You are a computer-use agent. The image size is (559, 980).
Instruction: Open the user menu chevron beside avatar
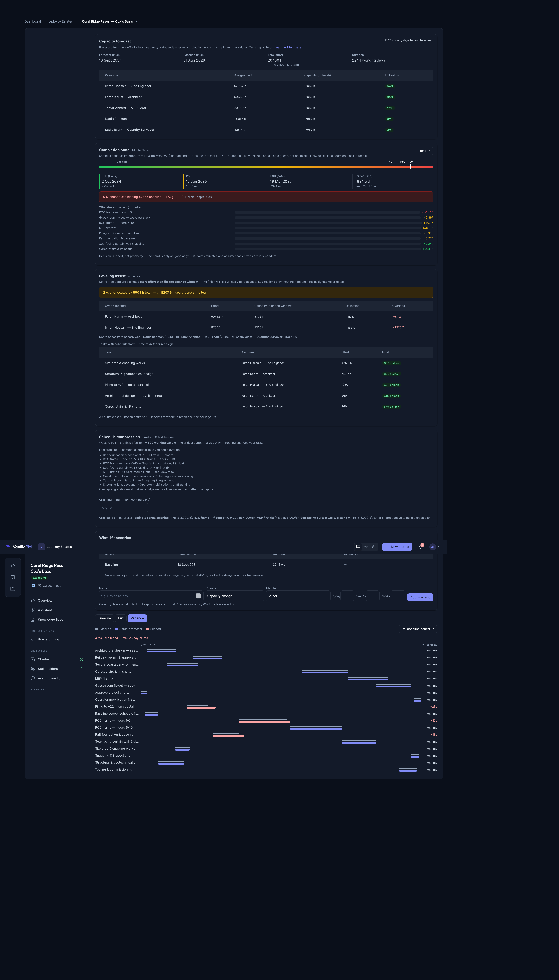439,547
